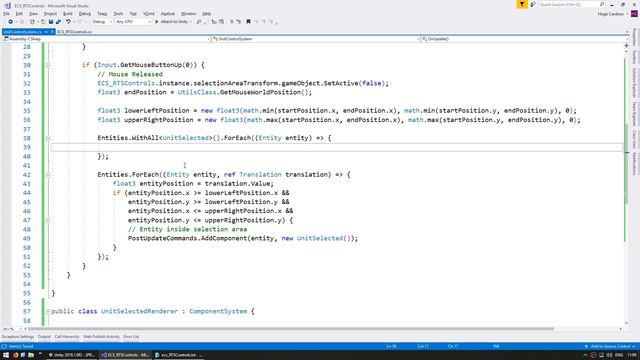Toggle the bookmark toolbar icon
This screenshot has width=640, height=360.
coord(248,22)
